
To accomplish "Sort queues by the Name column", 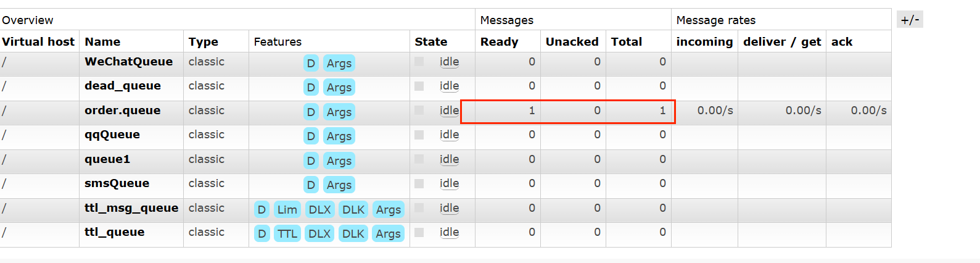I will coord(102,41).
